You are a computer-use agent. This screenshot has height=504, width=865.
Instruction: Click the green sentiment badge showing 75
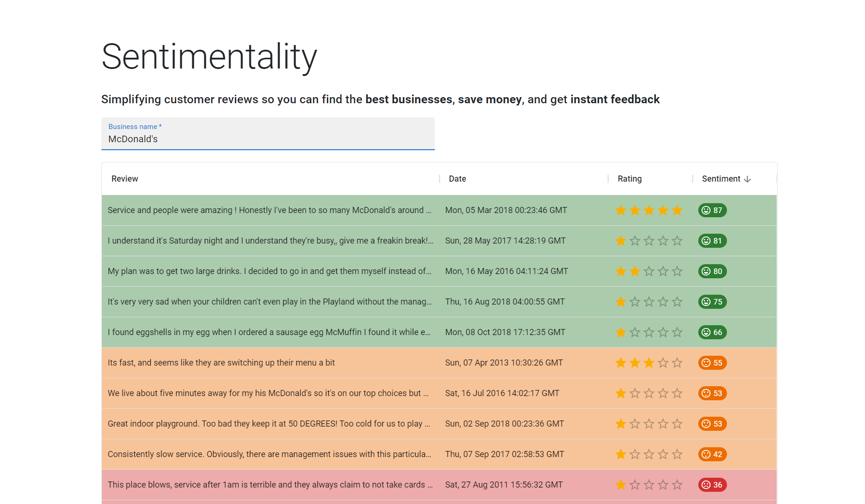[712, 302]
